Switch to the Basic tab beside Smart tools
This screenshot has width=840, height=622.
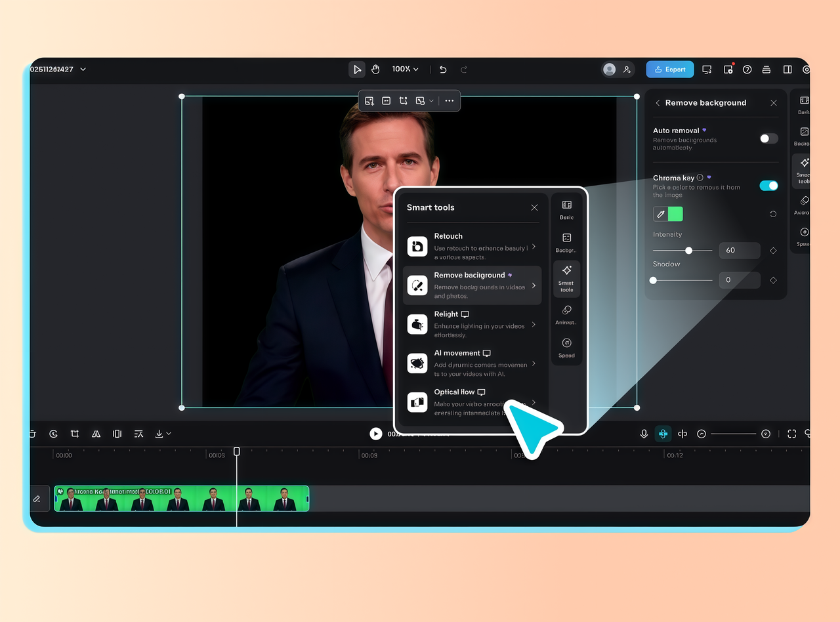(566, 209)
